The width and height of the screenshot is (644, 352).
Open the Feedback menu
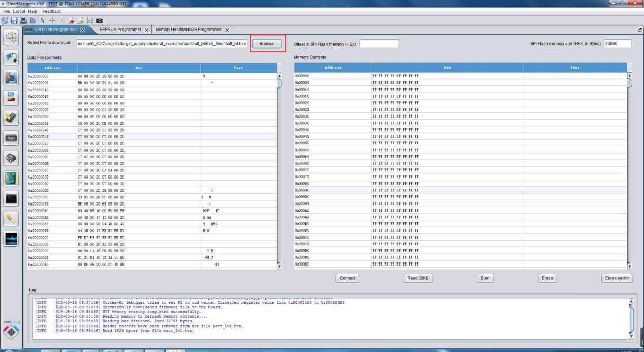tap(52, 11)
